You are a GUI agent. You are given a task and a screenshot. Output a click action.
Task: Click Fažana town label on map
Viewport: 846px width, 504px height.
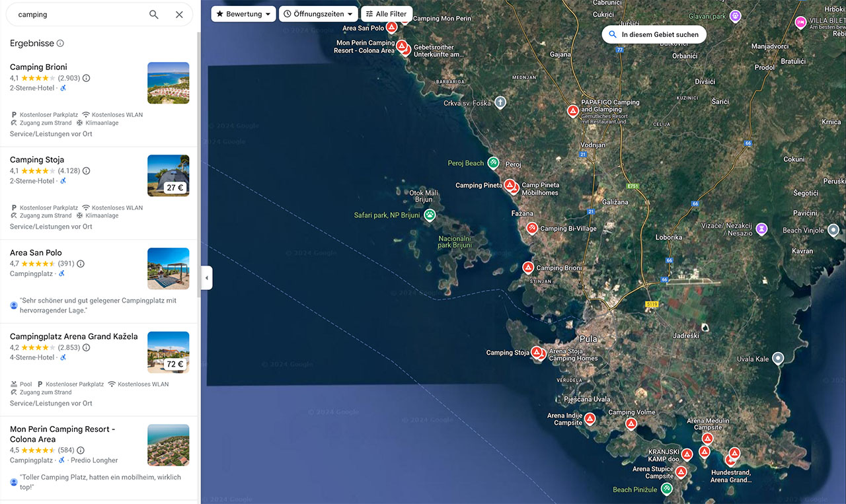click(x=522, y=214)
